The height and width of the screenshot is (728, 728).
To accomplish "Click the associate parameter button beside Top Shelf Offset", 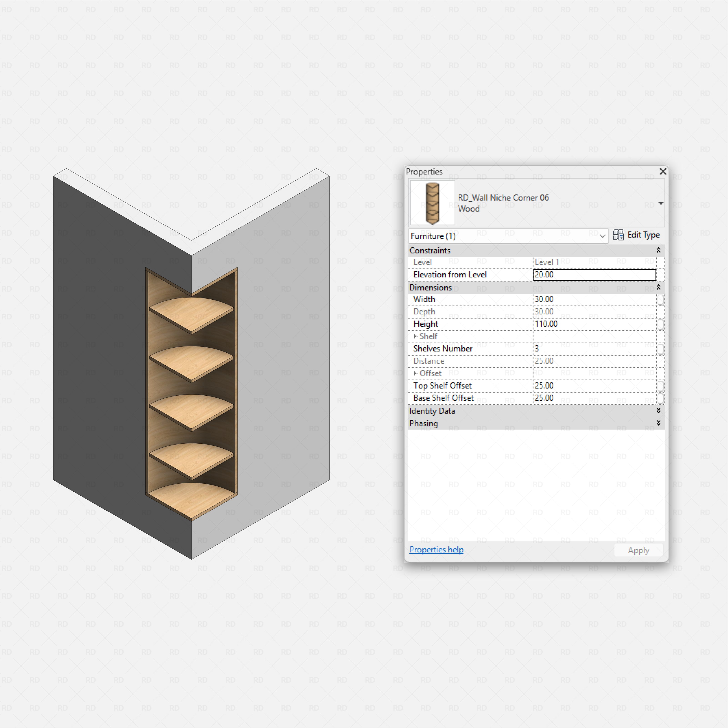I will pos(661,385).
